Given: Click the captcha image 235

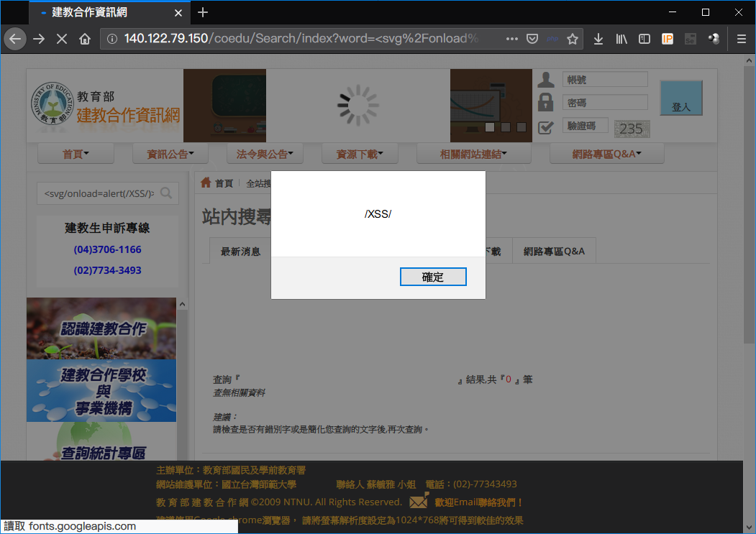Looking at the screenshot, I should (632, 129).
